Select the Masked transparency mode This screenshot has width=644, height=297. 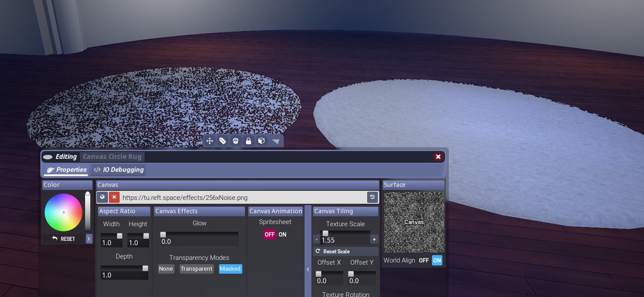point(230,269)
